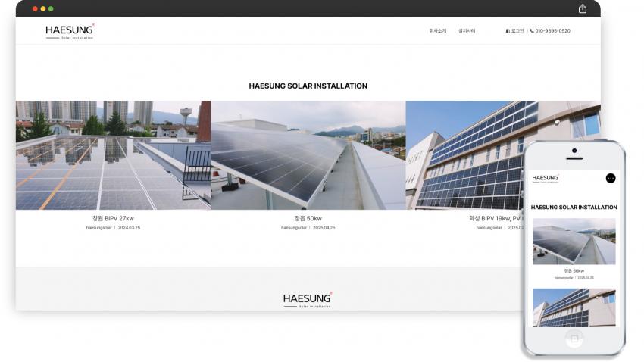Click the 창원 BIPV 27kw title
The image size is (644, 362).
(113, 218)
